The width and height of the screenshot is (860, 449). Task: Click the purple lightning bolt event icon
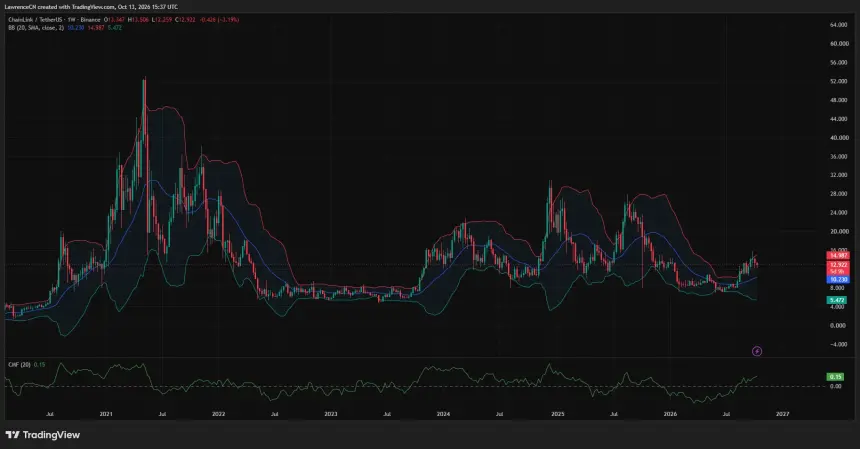pyautogui.click(x=757, y=351)
